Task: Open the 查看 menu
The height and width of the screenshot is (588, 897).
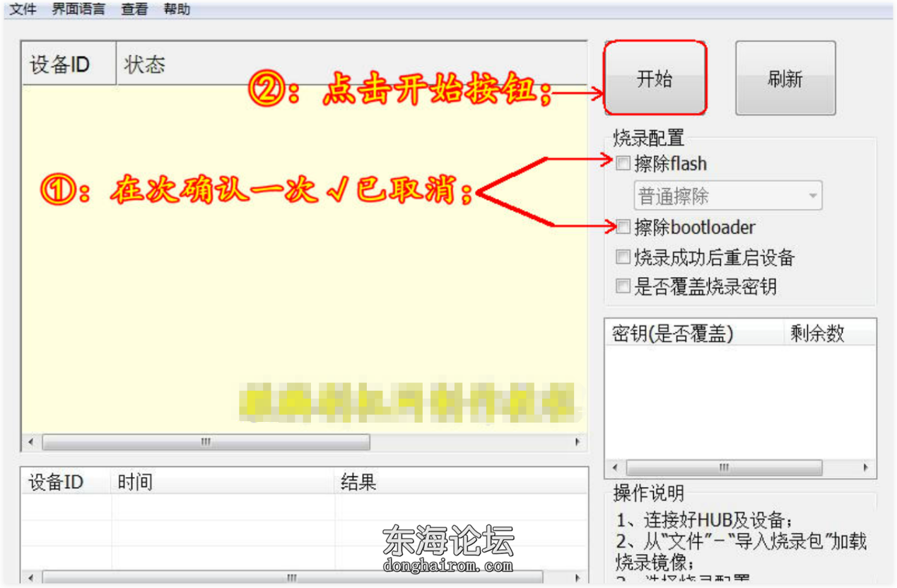Action: [x=134, y=10]
